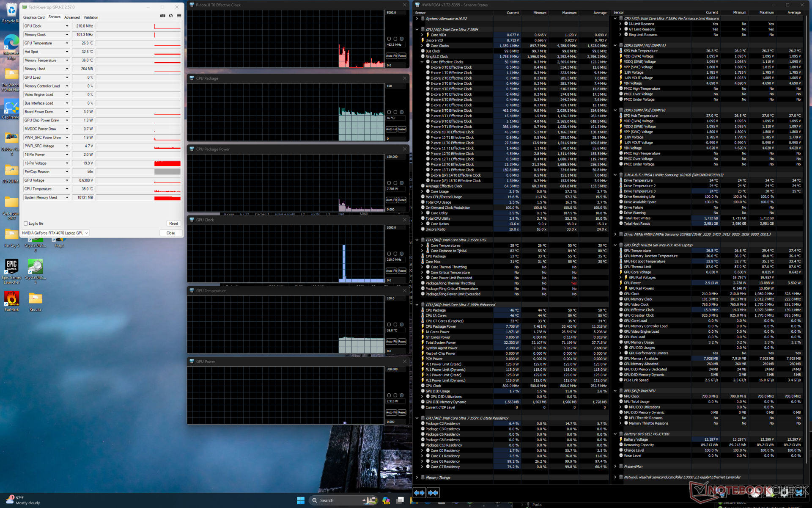
Task: Open the Far Cry 5 desktop folder
Action: 11,238
